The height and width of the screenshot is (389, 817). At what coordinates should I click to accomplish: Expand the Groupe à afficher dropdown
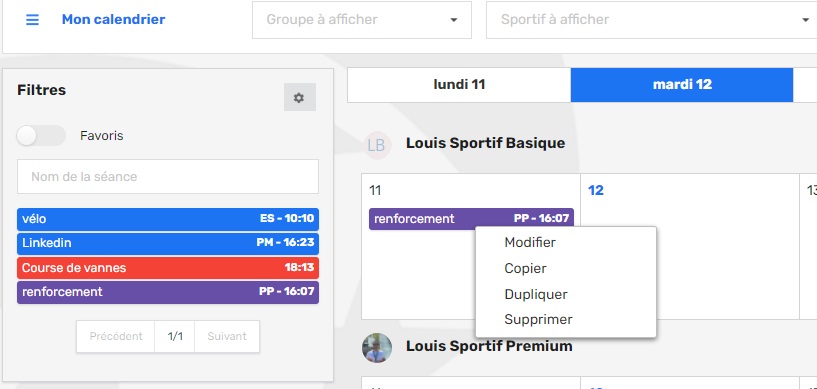click(362, 20)
